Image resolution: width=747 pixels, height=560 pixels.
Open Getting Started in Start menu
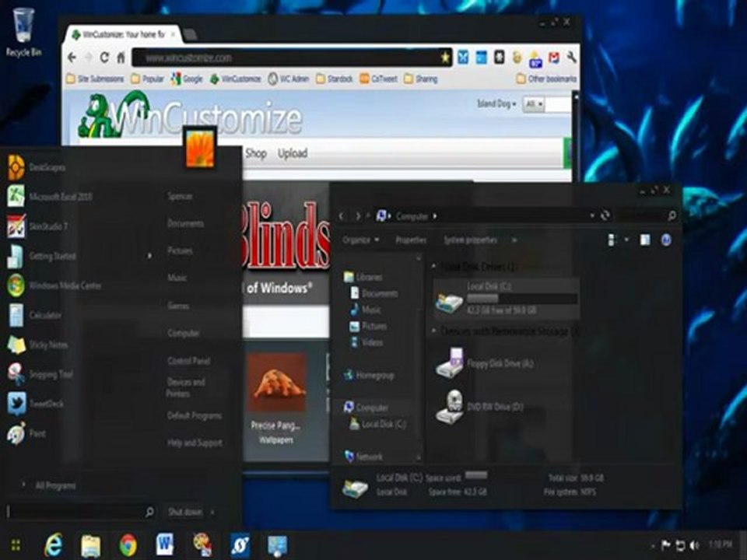42,256
